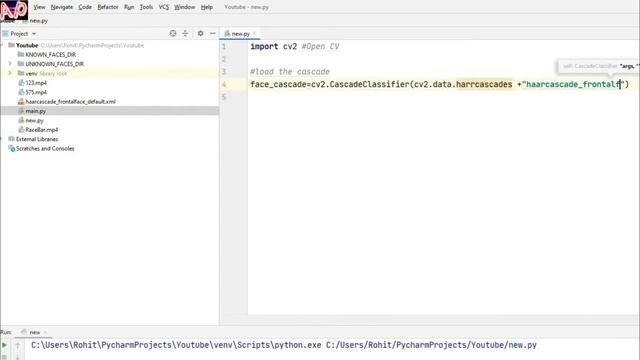This screenshot has height=360, width=640.
Task: Expand the venv library root folder
Action: click(x=10, y=73)
